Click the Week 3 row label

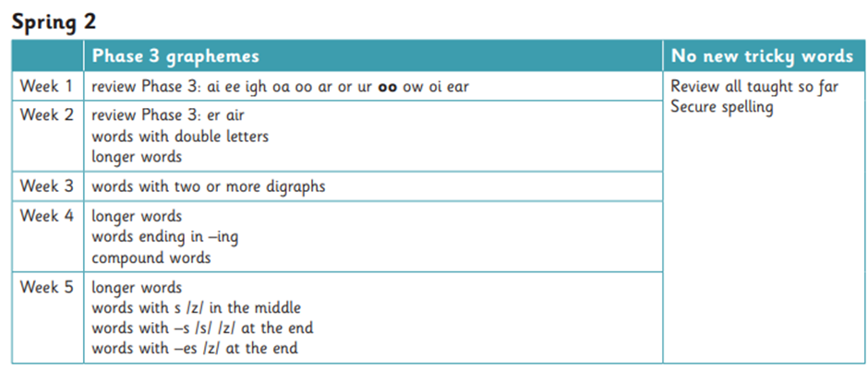46,185
